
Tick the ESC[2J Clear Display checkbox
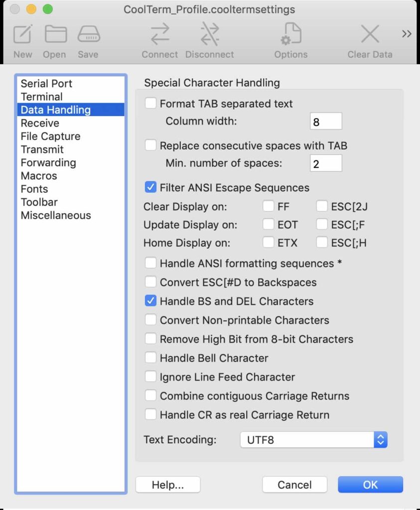pyautogui.click(x=322, y=206)
